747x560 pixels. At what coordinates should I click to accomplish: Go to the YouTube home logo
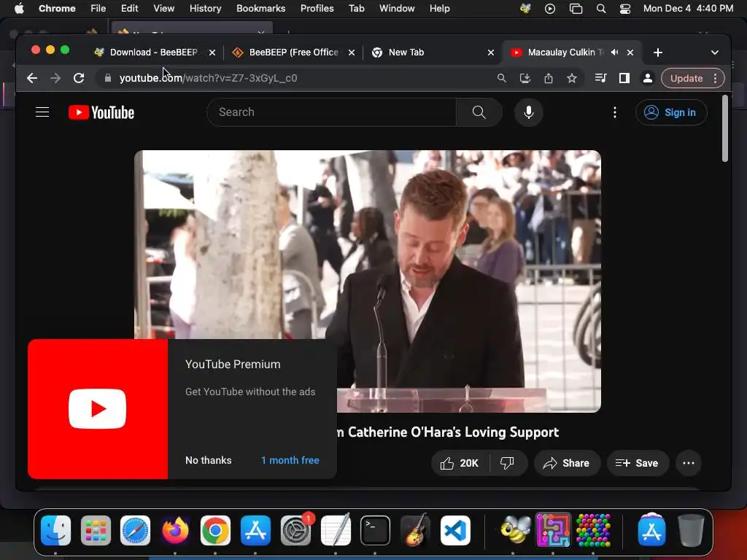click(101, 112)
